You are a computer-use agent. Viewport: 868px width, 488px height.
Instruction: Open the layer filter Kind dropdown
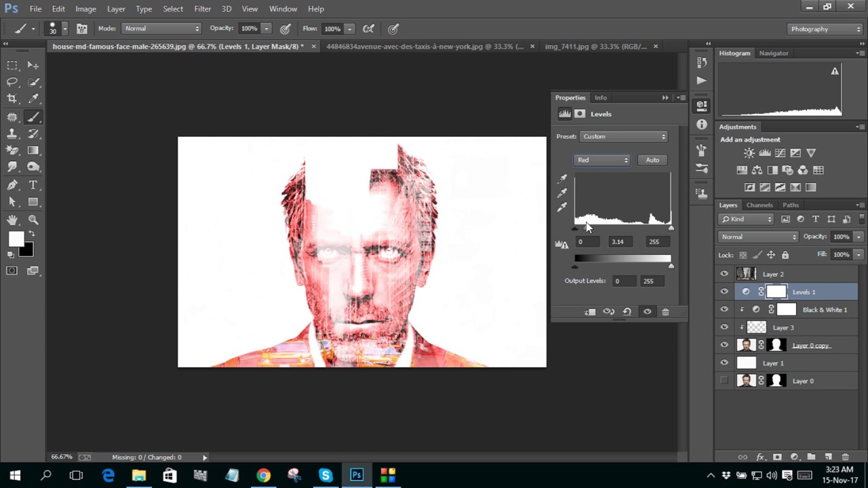746,219
